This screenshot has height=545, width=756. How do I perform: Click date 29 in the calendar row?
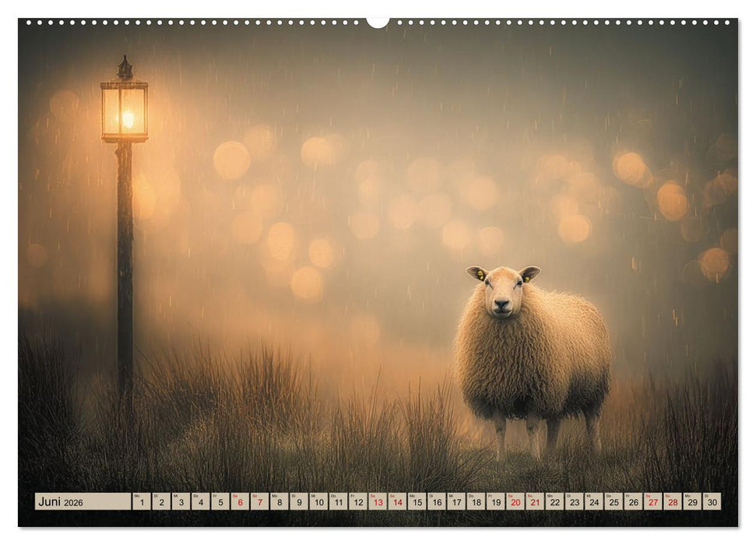(692, 501)
